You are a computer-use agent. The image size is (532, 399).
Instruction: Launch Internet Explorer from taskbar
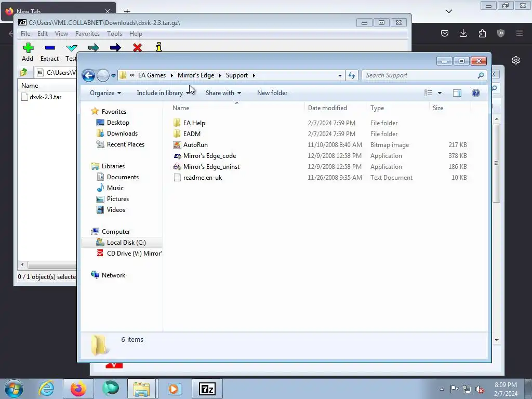[x=46, y=389]
